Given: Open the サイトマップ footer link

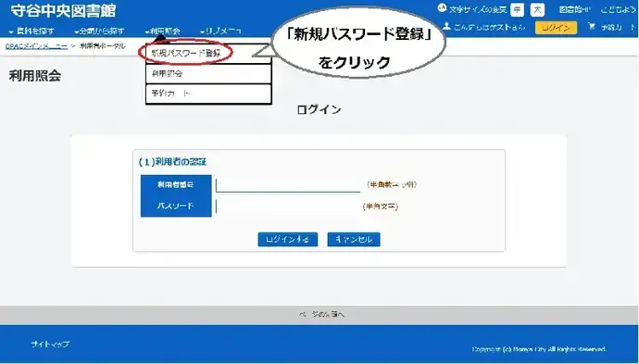Looking at the screenshot, I should tap(50, 345).
